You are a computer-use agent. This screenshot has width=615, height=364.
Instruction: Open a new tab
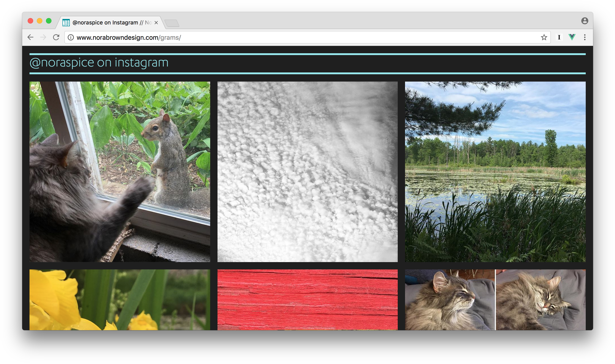[x=172, y=23]
